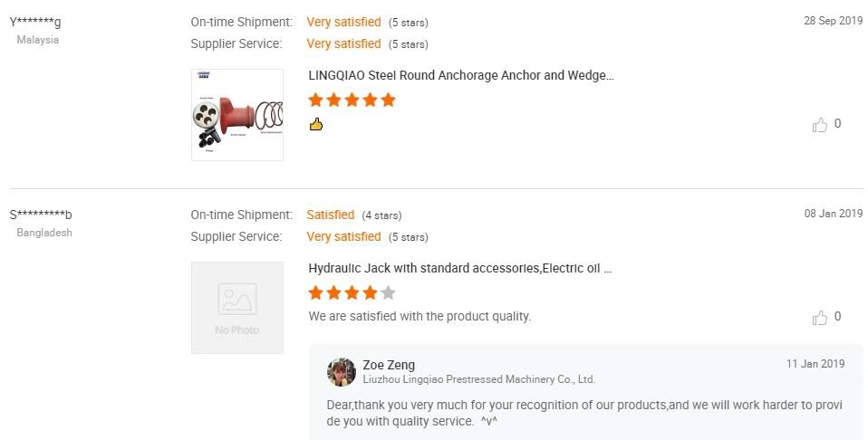Image resolution: width=868 pixels, height=440 pixels.
Task: Click the helpful thumbs-up icon on Malaysia review
Action: pos(820,125)
